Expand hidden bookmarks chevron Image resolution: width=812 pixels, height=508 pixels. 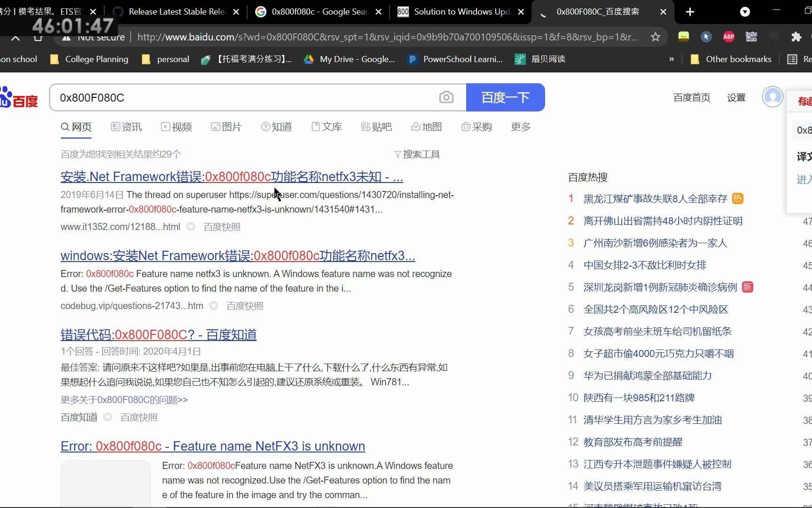pos(671,59)
